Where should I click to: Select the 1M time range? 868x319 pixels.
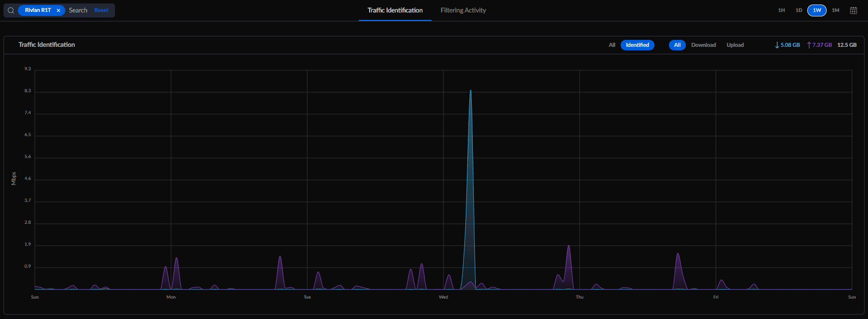click(x=836, y=10)
